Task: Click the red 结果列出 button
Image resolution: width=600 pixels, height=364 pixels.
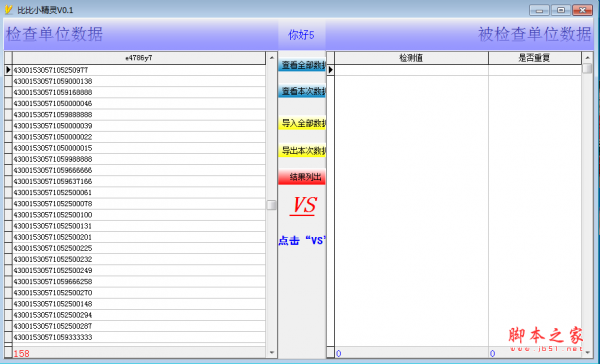Action: (x=302, y=177)
